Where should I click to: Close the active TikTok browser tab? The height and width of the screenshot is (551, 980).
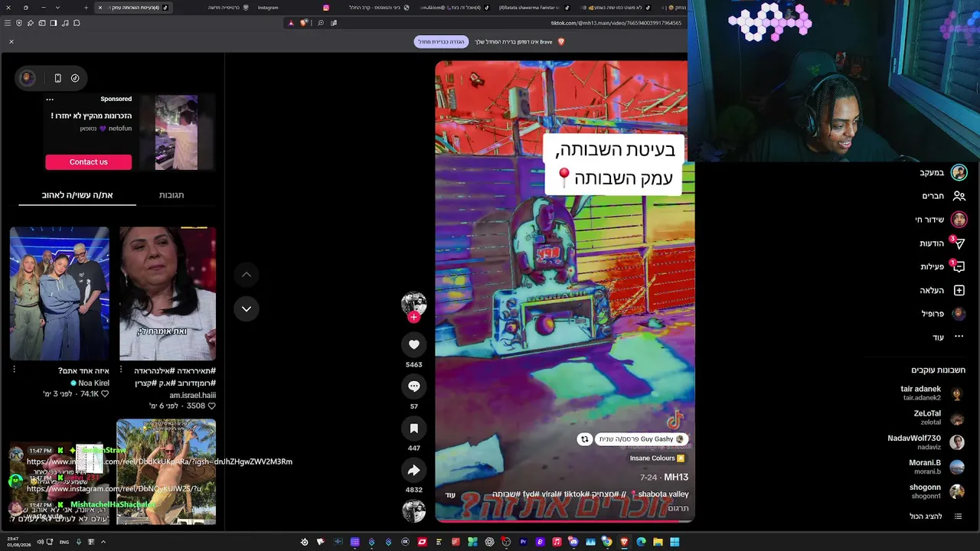[x=100, y=8]
